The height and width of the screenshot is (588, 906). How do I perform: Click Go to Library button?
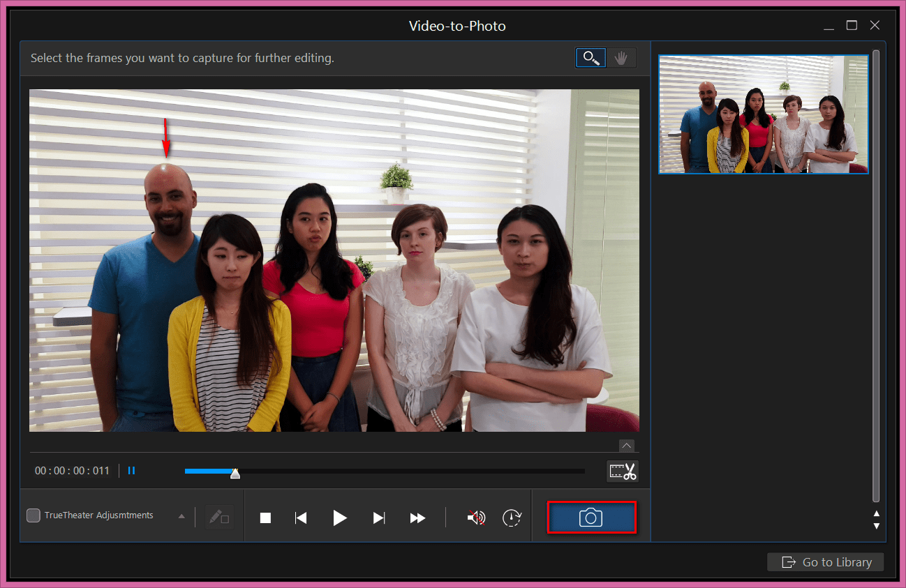pyautogui.click(x=826, y=562)
